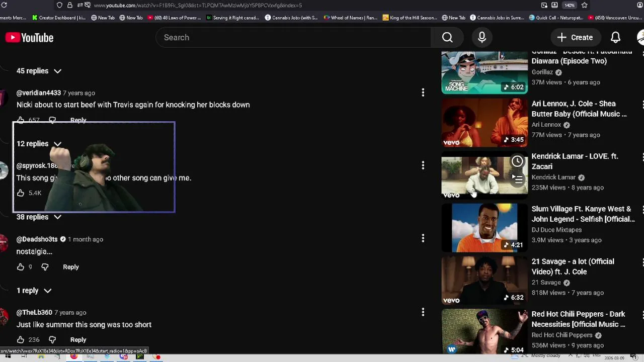Like the This song comment with 5.4K
644x362 pixels.
[21, 193]
